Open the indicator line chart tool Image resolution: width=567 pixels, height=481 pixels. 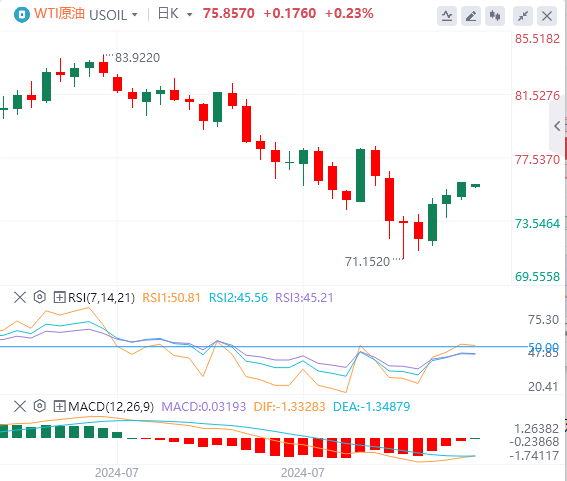(x=447, y=16)
